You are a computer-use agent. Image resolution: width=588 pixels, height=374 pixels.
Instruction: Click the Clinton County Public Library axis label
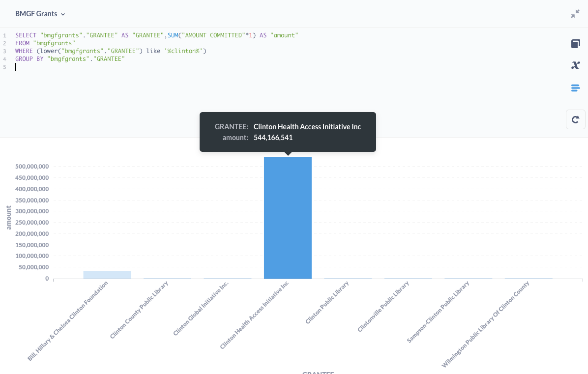(x=139, y=310)
